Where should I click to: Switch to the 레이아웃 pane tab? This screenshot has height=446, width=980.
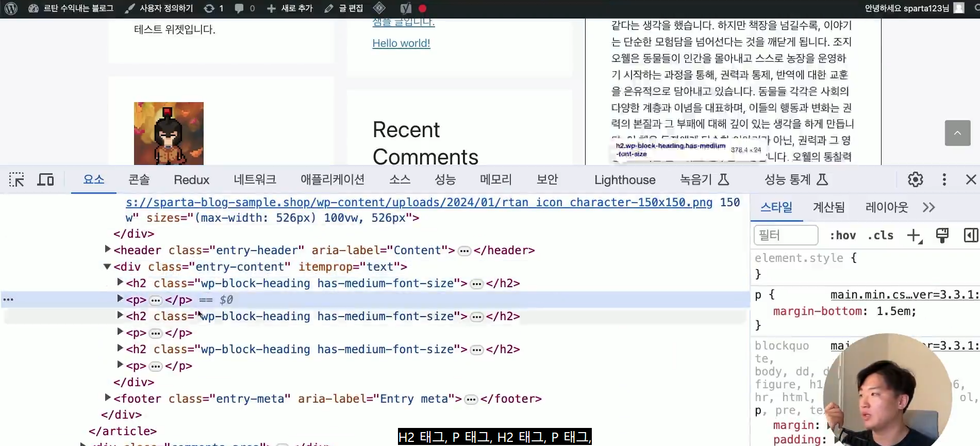[x=887, y=207]
